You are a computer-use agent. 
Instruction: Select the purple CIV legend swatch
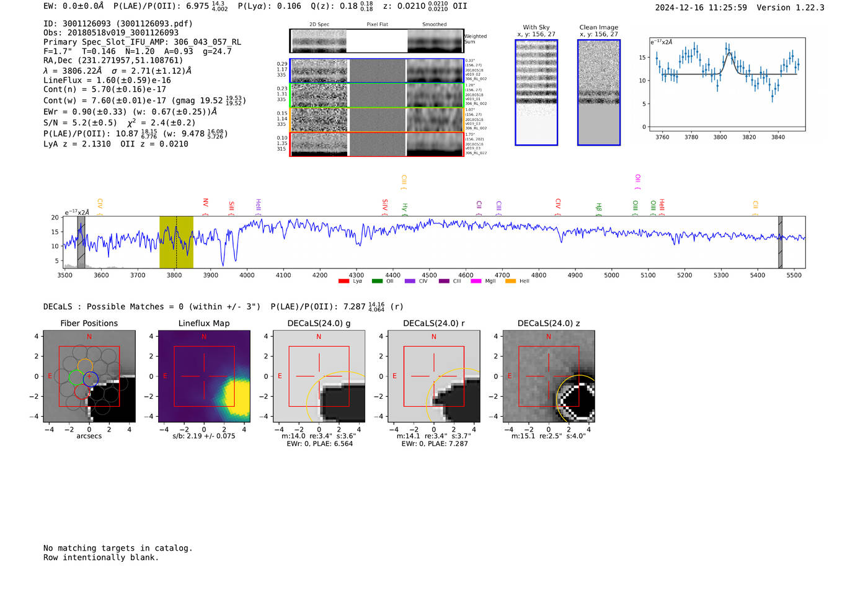pyautogui.click(x=410, y=282)
